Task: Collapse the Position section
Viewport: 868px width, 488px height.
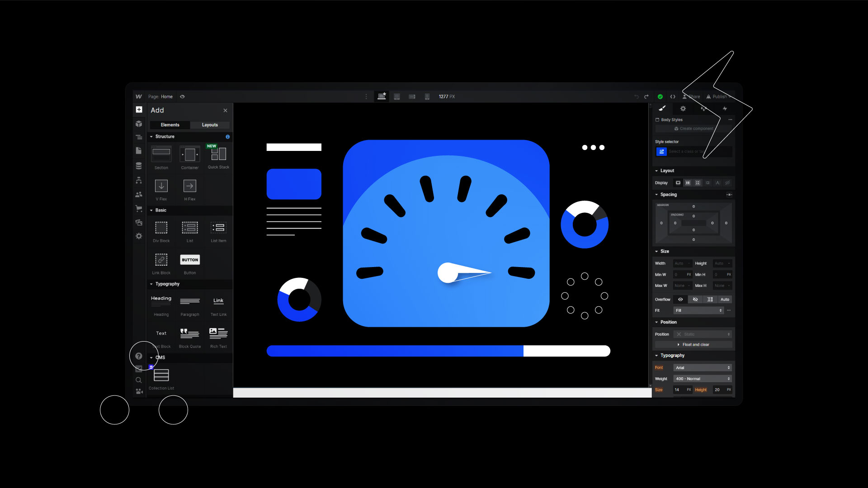Action: (x=656, y=322)
